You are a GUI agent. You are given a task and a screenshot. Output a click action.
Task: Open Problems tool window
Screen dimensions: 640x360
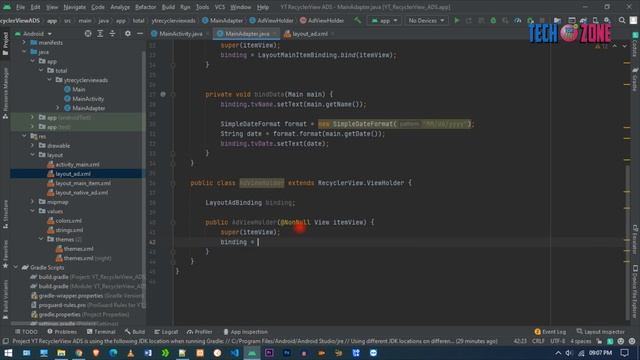(62, 332)
